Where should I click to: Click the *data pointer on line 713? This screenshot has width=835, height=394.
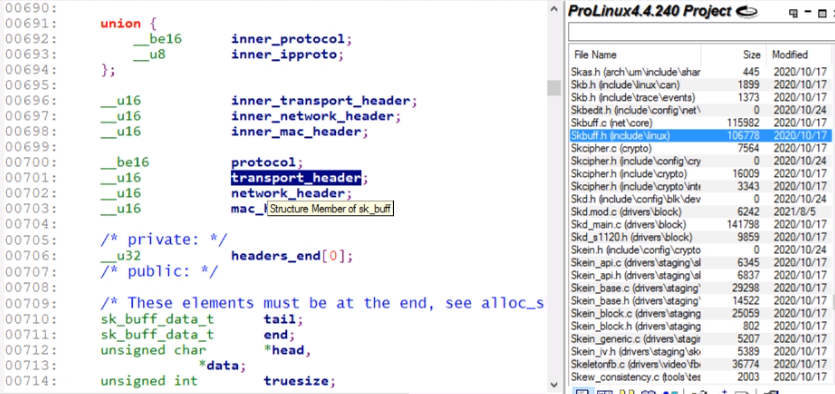(x=218, y=366)
